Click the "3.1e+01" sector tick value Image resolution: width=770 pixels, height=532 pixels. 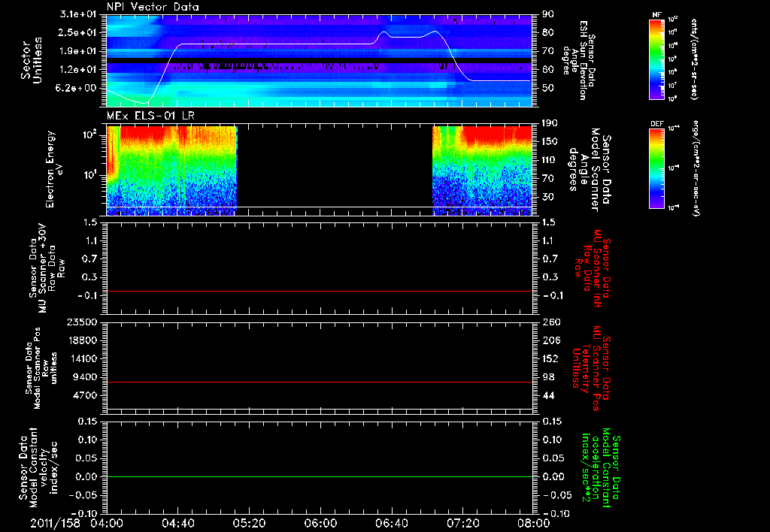tap(77, 14)
